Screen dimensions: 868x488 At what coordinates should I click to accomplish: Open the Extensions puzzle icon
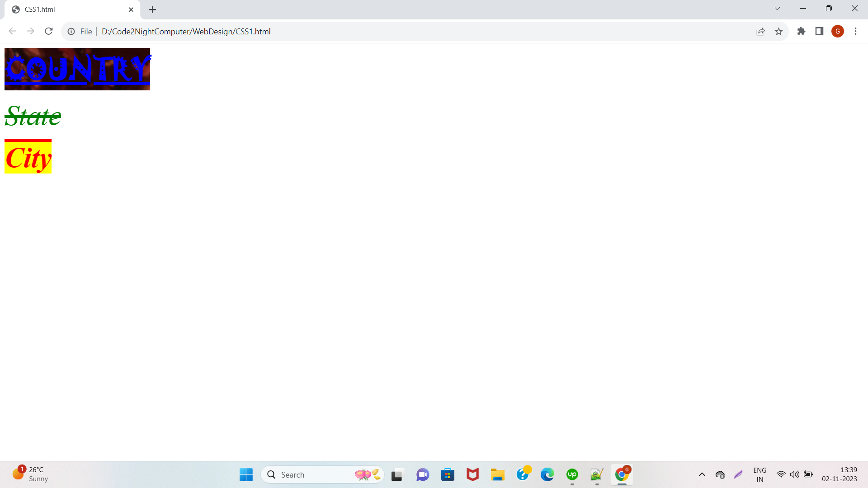[x=801, y=31]
